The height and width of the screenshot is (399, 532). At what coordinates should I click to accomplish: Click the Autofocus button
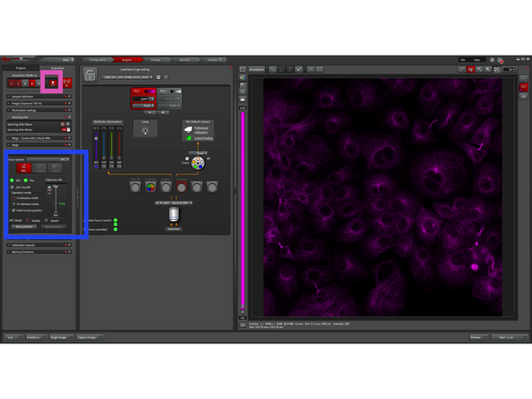(36, 337)
